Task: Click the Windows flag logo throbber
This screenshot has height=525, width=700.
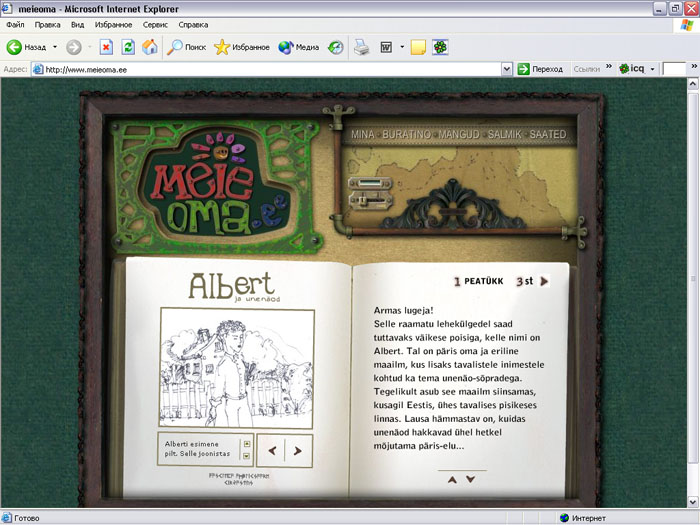Action: click(x=687, y=25)
